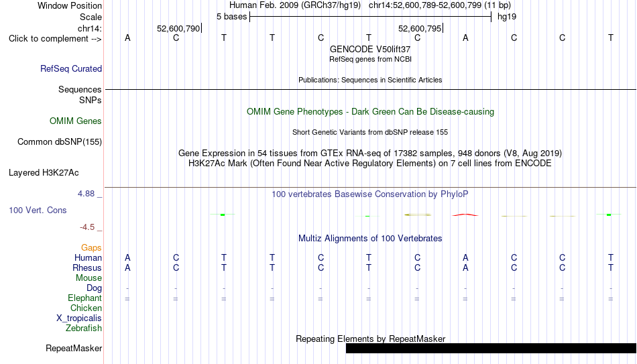The width and height of the screenshot is (637, 364).
Task: Open the H3K27Ac Mark ENCODE track title
Action: pyautogui.click(x=370, y=164)
